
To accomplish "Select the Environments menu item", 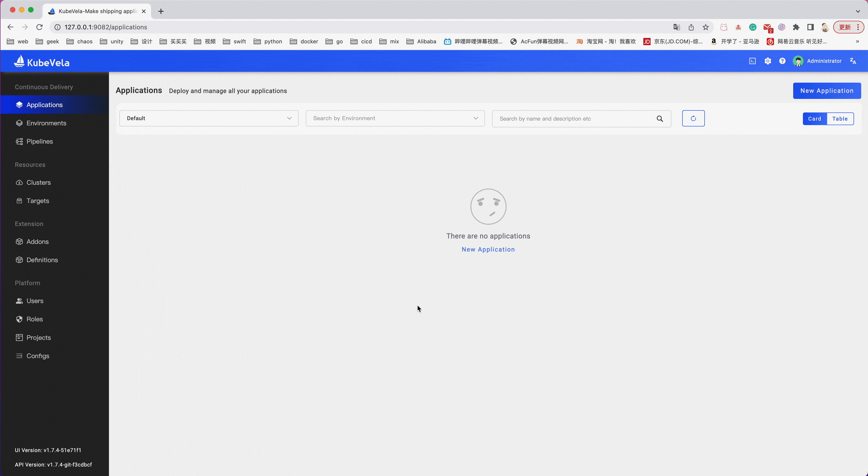I will (46, 123).
